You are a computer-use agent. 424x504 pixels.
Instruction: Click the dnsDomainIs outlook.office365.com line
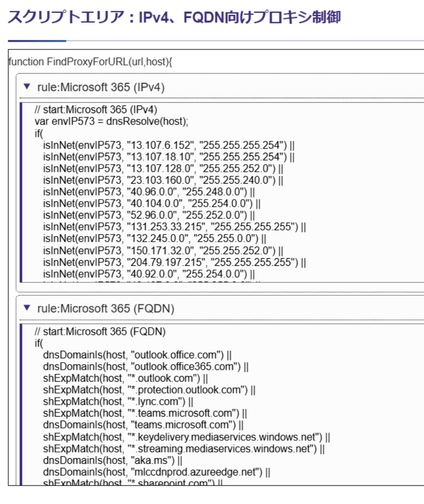point(146,367)
